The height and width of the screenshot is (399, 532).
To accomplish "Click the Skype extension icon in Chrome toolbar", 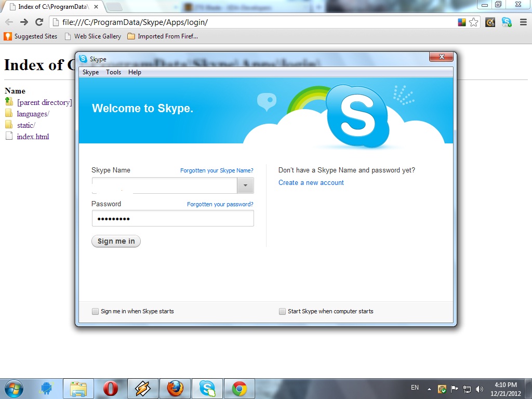I will click(x=507, y=22).
